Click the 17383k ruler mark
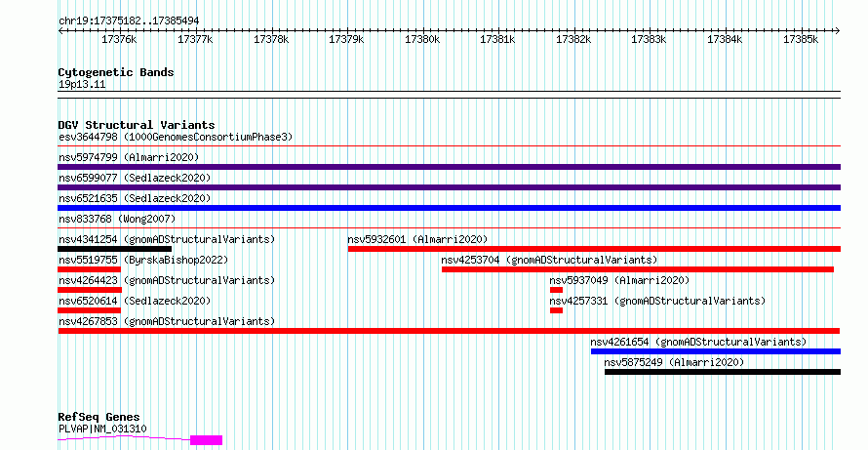The height and width of the screenshot is (450, 868). click(x=649, y=39)
